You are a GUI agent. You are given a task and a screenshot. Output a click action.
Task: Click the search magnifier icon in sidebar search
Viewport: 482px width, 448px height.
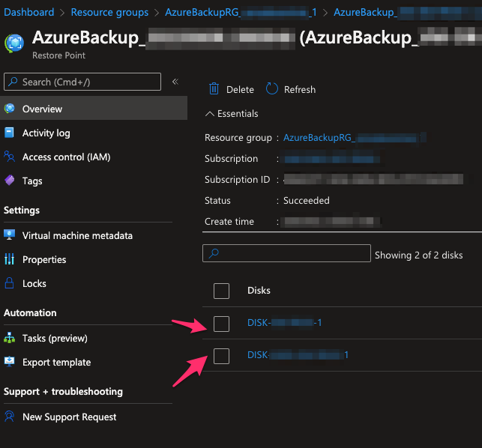click(13, 82)
